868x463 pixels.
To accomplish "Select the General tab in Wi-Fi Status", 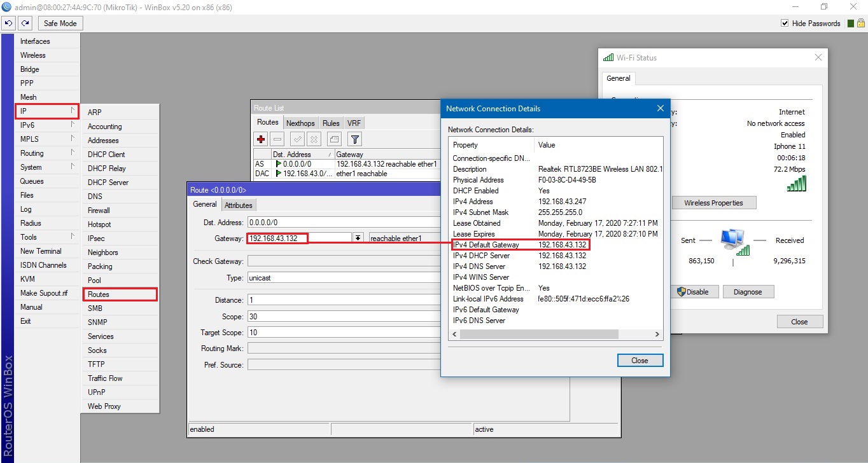I will coord(618,78).
